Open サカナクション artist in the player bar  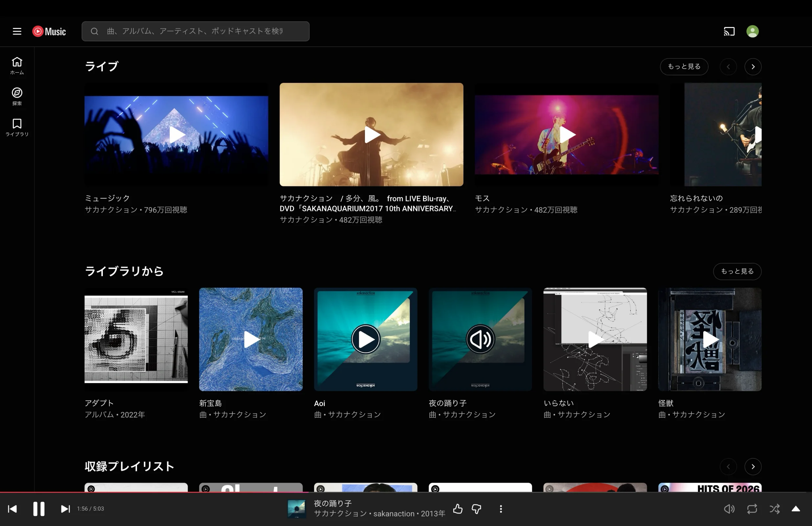click(340, 514)
